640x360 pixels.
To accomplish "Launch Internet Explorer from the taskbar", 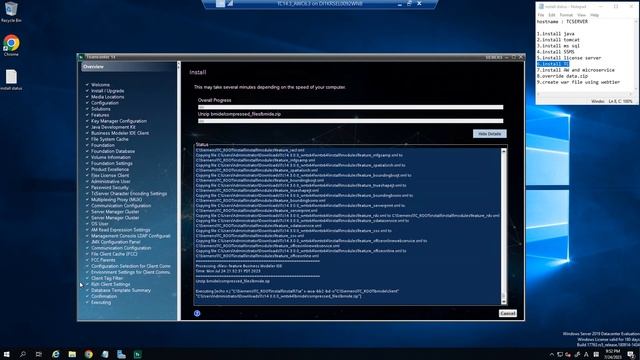I will (x=56, y=354).
